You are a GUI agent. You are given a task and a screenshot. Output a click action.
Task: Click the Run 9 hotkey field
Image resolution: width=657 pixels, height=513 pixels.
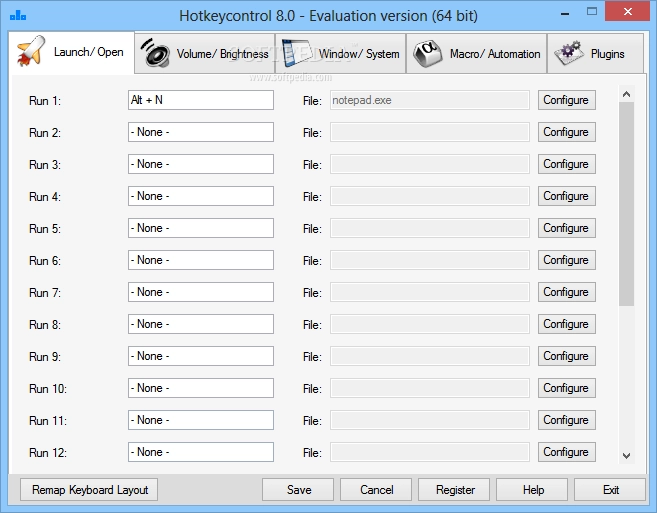tap(201, 356)
